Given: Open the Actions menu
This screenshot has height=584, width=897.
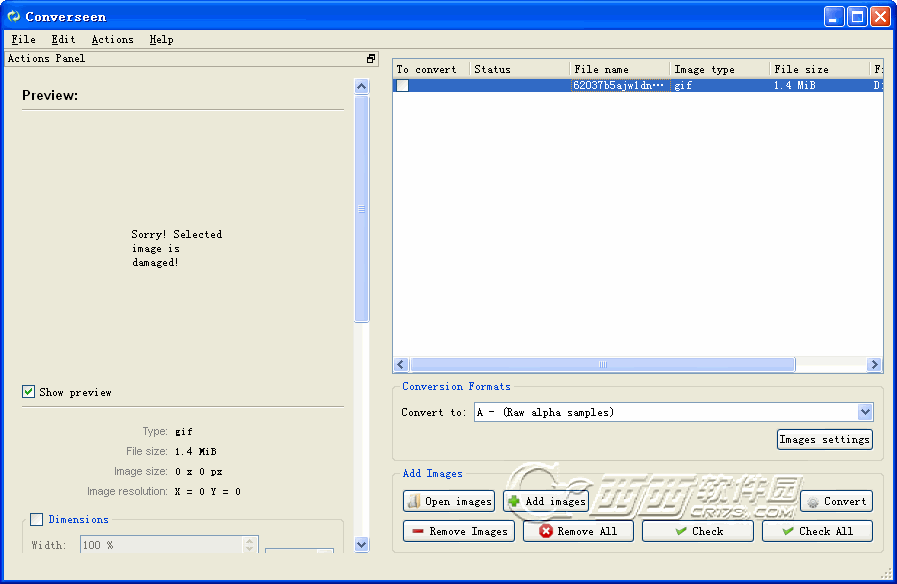Looking at the screenshot, I should point(112,40).
